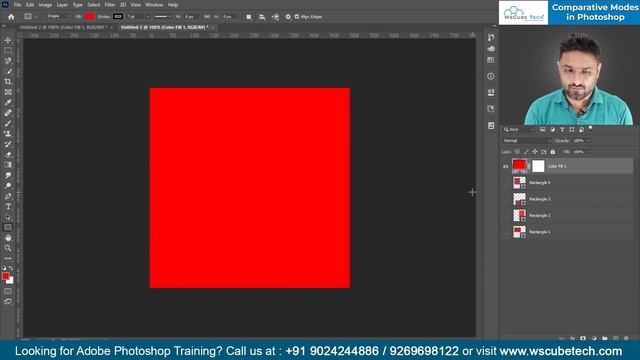
Task: Click lock position icon in Layers panel
Action: click(x=535, y=152)
